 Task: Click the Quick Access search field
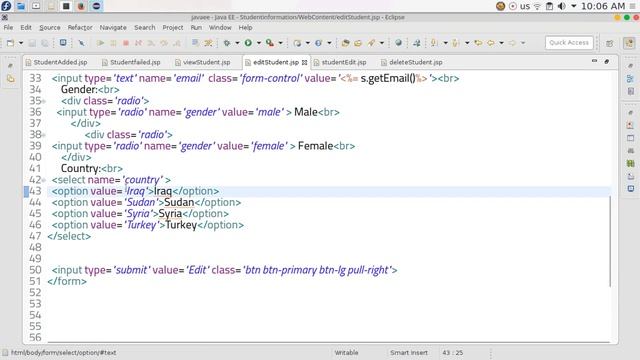click(569, 42)
